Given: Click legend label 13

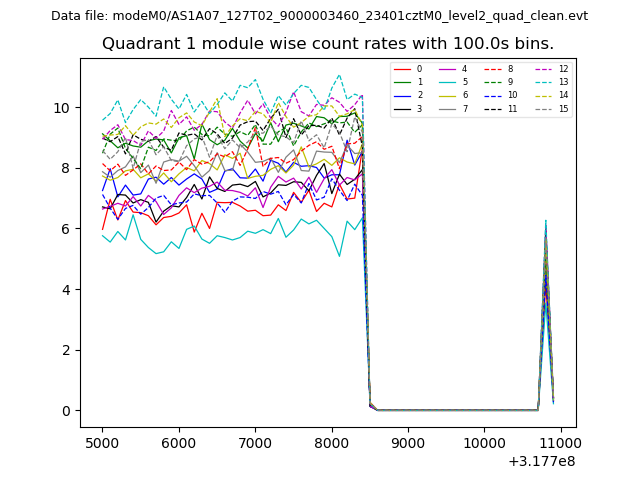Looking at the screenshot, I should [x=563, y=82].
